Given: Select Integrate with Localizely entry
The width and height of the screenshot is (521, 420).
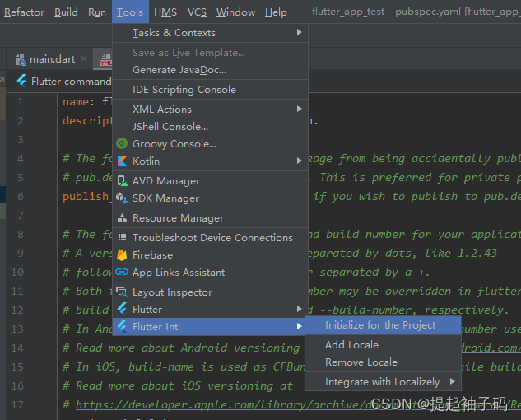Looking at the screenshot, I should [x=383, y=382].
